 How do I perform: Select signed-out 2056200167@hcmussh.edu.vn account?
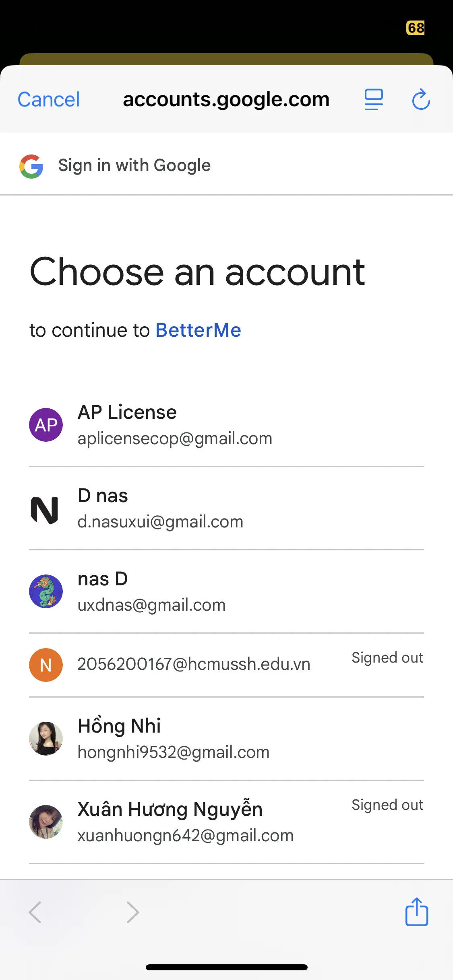click(x=194, y=664)
